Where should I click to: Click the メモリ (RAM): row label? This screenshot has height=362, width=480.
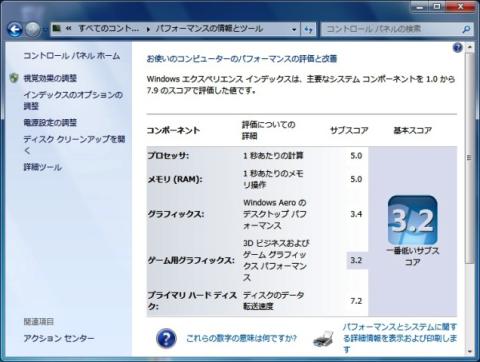[175, 179]
